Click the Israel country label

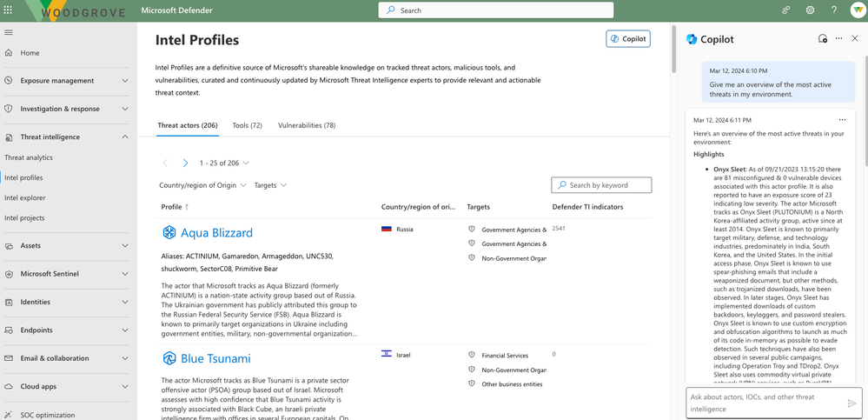[x=403, y=355]
